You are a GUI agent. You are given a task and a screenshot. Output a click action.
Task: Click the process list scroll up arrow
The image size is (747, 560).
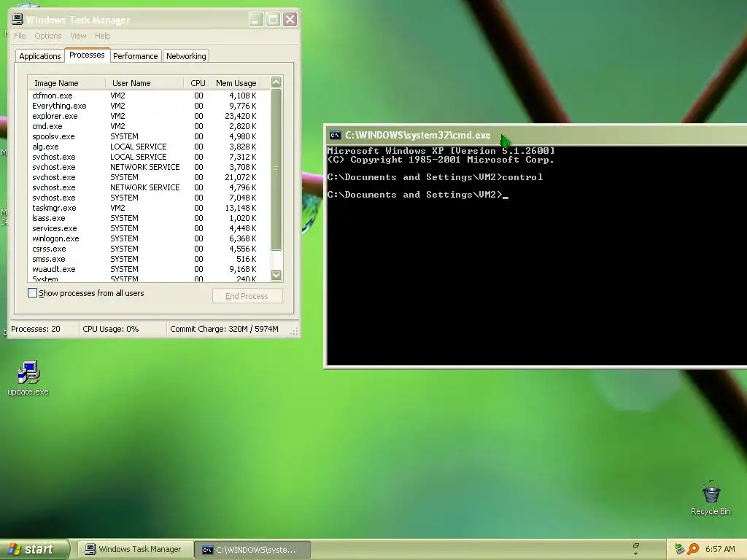(276, 82)
